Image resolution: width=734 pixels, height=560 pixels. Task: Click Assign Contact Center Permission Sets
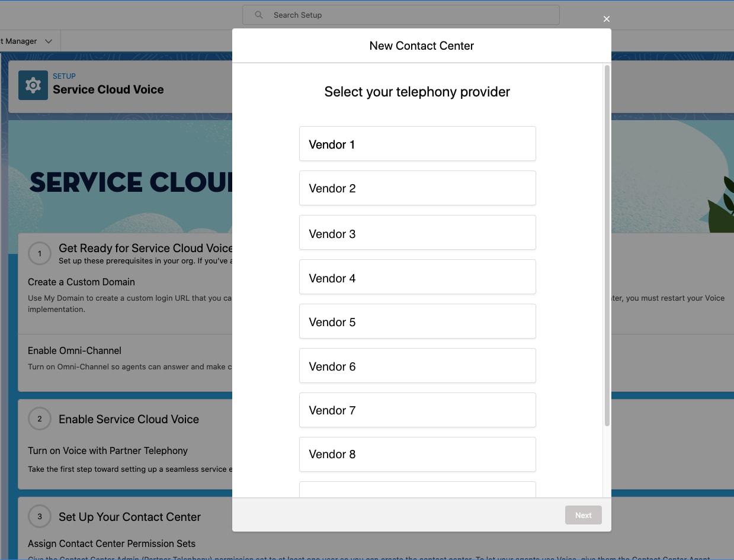[x=111, y=543]
